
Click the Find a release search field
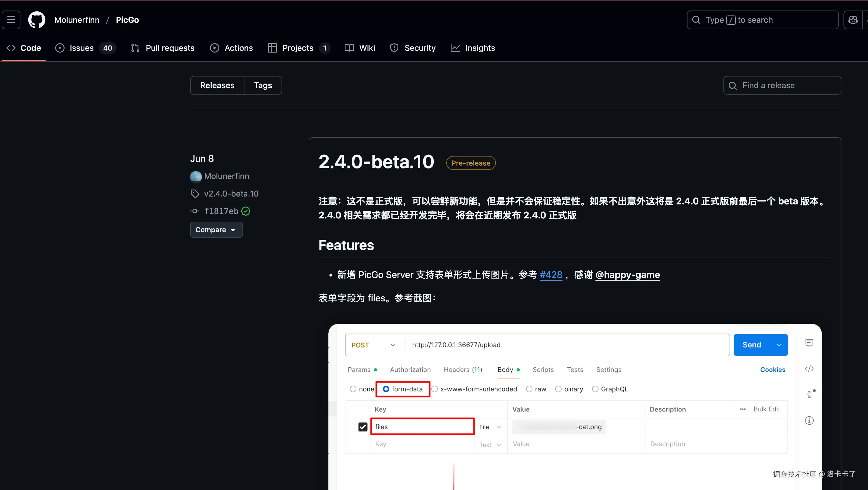coord(782,85)
